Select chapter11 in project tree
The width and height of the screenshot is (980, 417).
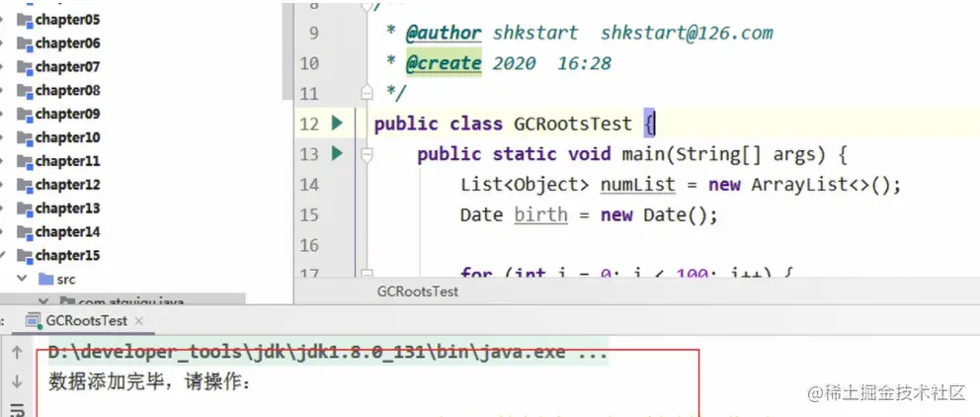(67, 161)
